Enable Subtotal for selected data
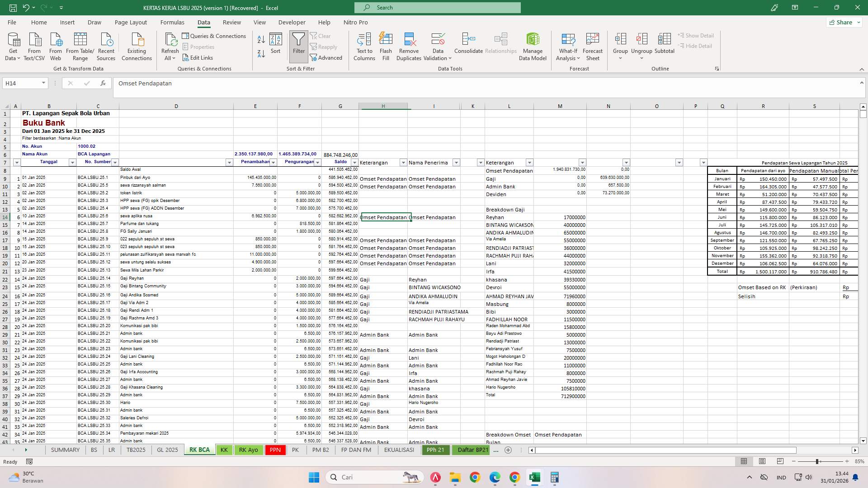Viewport: 868px width, 488px height. point(664,45)
